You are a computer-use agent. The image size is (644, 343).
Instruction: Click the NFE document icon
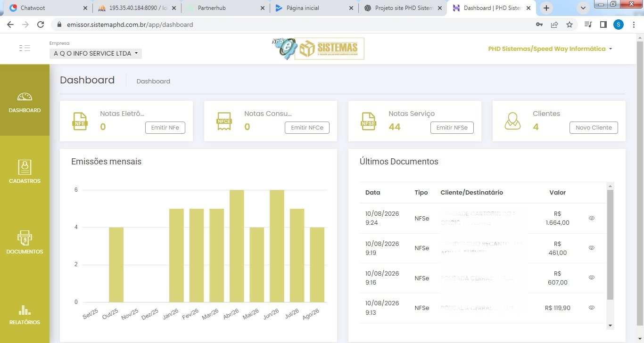(80, 121)
